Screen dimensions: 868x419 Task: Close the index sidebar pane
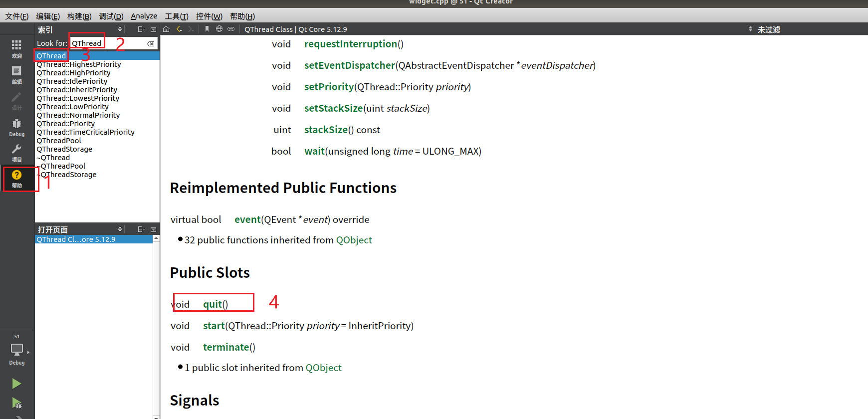(153, 29)
